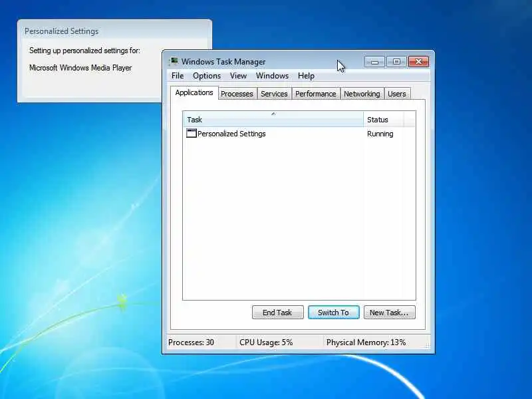The image size is (532, 399).
Task: Click Physical Memory: 13% status entry
Action: pyautogui.click(x=366, y=342)
